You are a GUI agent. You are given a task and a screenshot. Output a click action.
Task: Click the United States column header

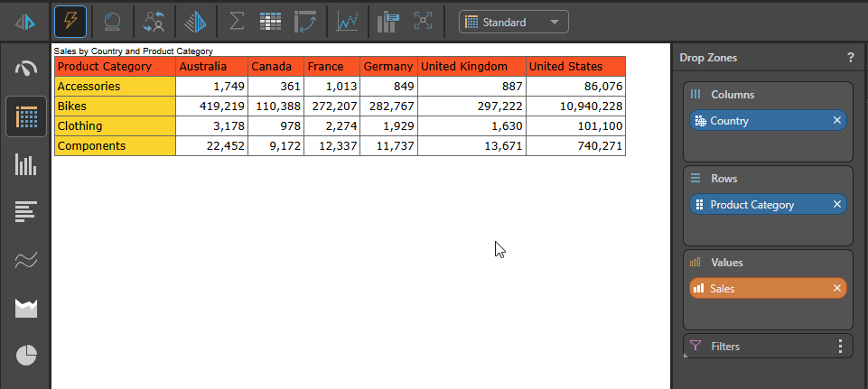click(575, 67)
